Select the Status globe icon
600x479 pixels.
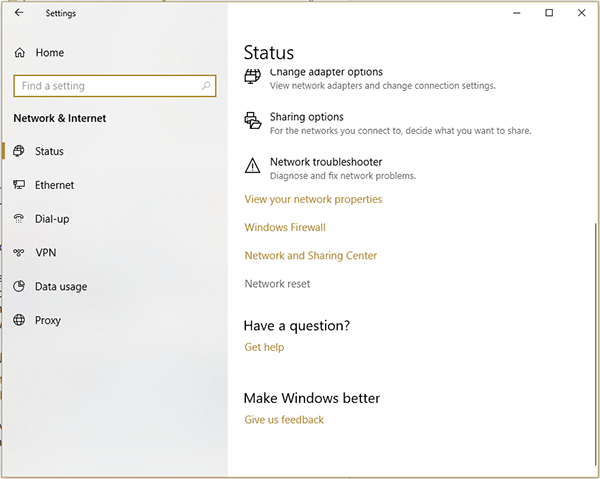(19, 151)
